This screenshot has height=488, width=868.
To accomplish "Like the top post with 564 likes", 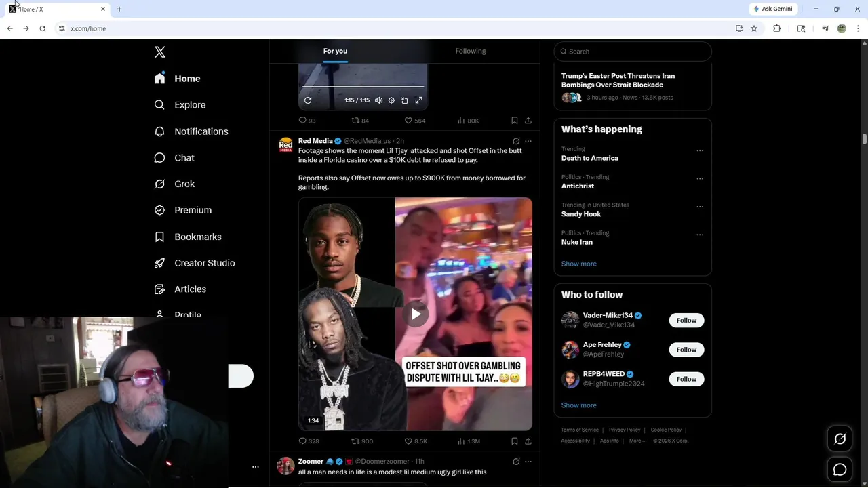I will point(415,121).
